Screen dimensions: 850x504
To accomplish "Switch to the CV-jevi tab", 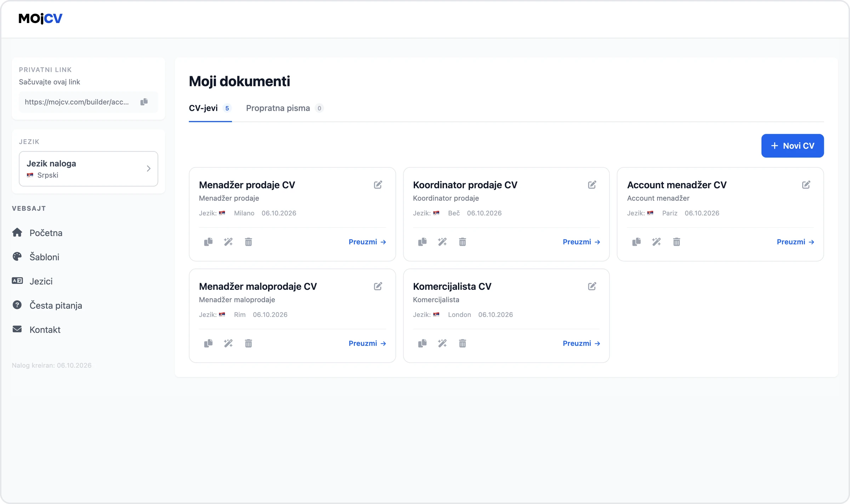I will (210, 108).
